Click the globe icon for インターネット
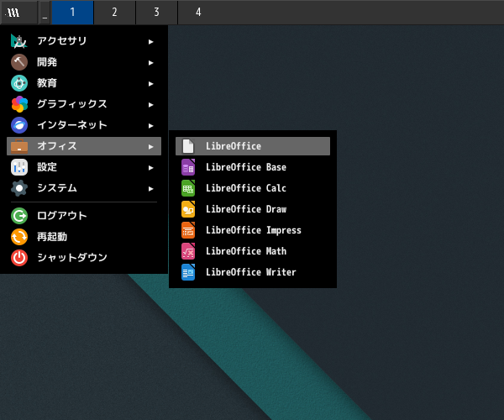 (x=19, y=125)
